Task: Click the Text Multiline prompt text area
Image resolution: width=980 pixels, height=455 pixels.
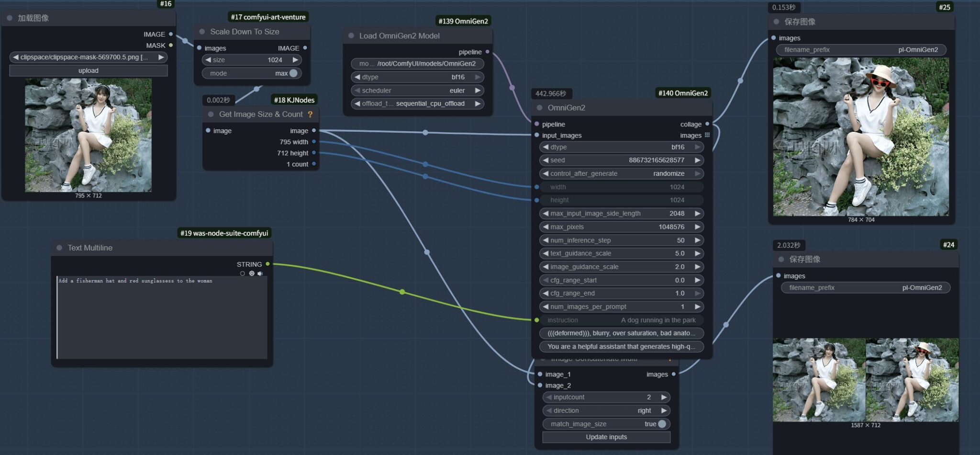Action: click(x=162, y=317)
